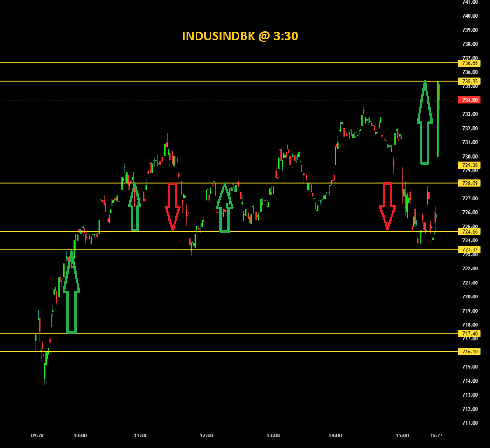Click the 729.38 price level label
Image resolution: width=490 pixels, height=448 pixels.
[x=469, y=165]
